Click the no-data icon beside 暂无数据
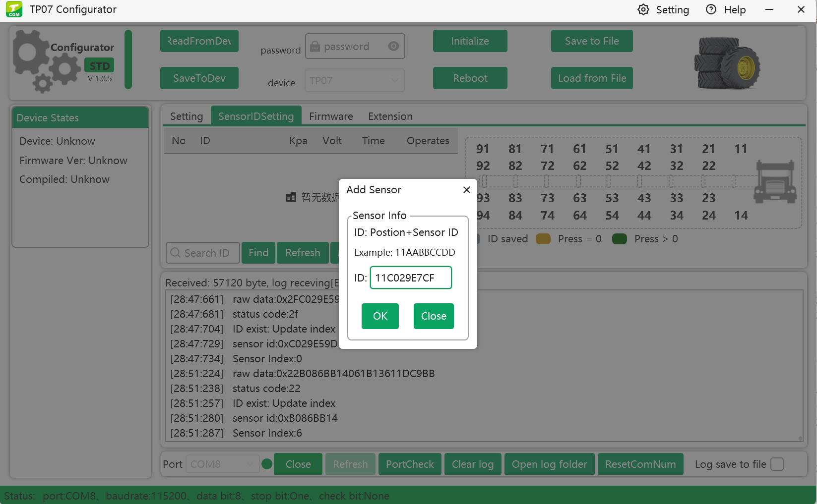The height and width of the screenshot is (504, 817). click(x=291, y=197)
